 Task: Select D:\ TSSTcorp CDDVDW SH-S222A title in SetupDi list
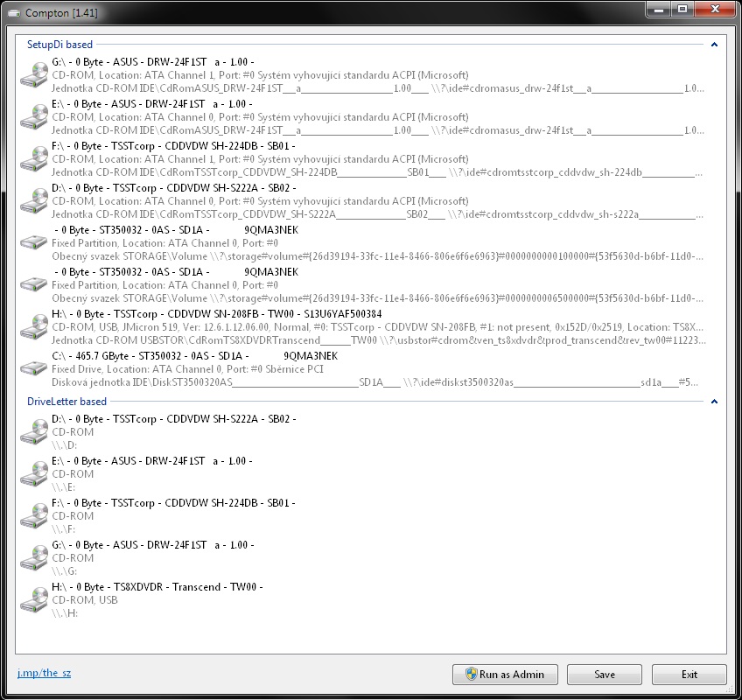174,188
